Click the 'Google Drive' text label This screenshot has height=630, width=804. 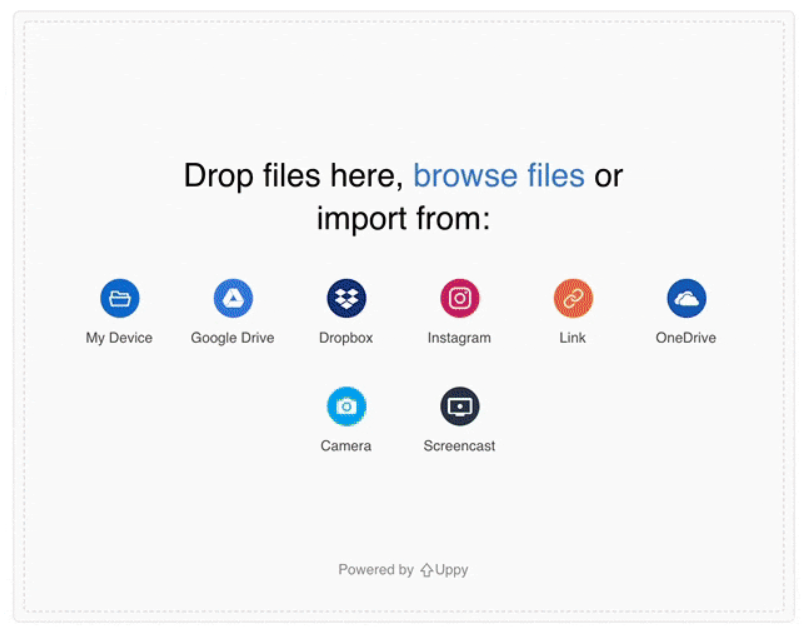pyautogui.click(x=233, y=338)
